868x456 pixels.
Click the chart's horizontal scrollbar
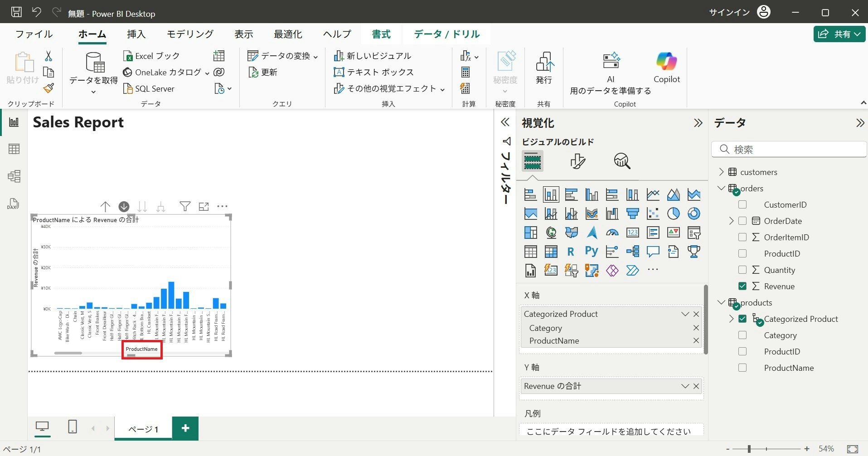(68, 353)
